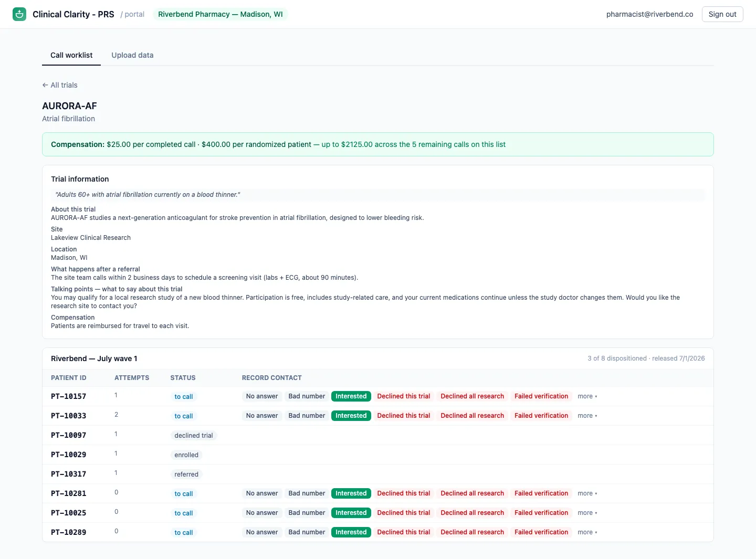Screen dimensions: 756x559
Task: Open the Call worklist tab
Action: (71, 55)
